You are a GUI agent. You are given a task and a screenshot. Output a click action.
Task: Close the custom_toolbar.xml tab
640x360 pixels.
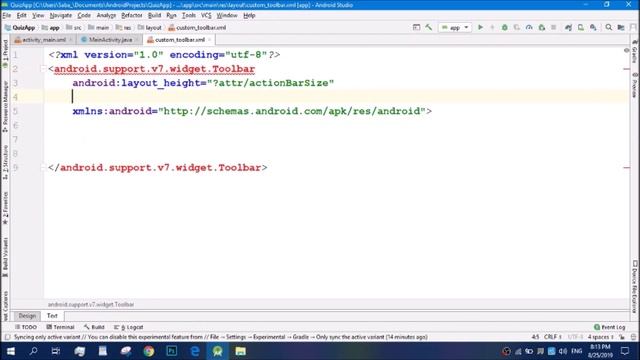point(209,40)
